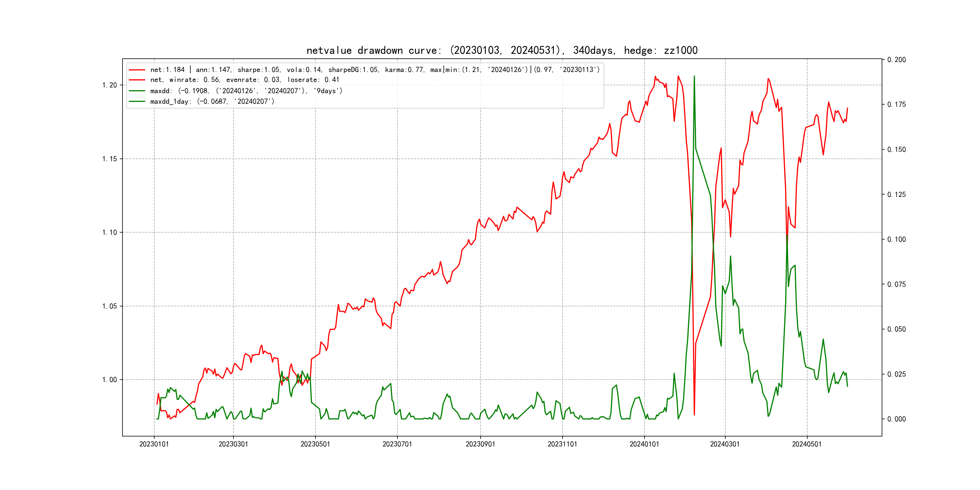980x490 pixels.
Task: Click the 20230901 x-axis date label
Action: coord(481,444)
